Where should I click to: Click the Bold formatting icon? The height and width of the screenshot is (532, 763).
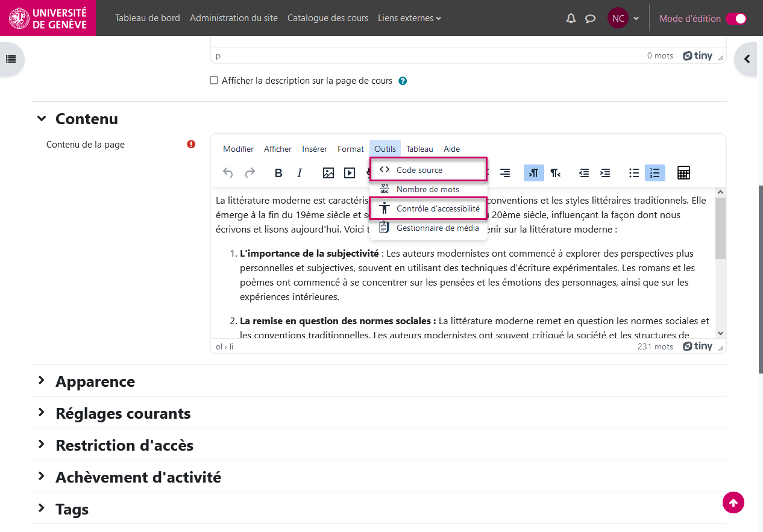[x=278, y=174]
